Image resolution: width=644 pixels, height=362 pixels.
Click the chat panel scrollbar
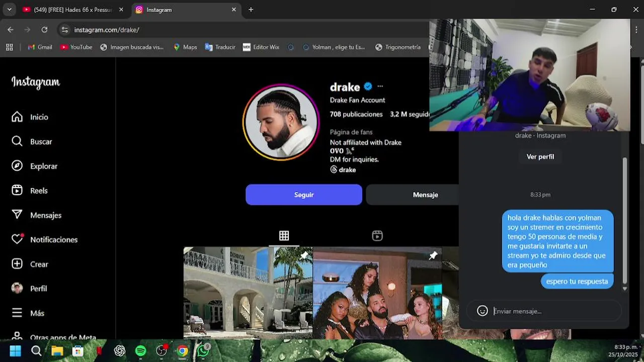625,221
